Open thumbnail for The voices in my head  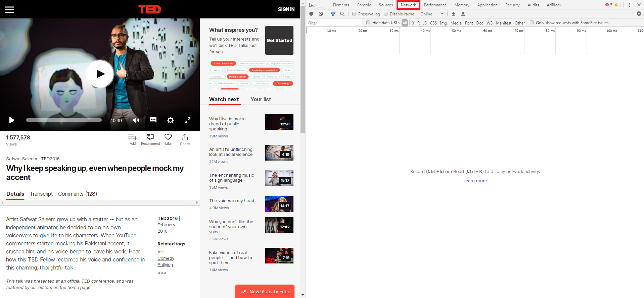279,204
